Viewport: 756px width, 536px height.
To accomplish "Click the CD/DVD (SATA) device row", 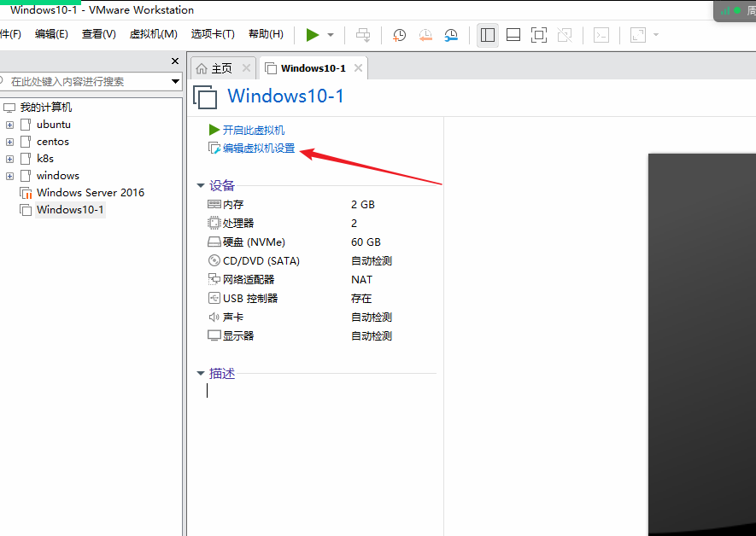I will point(299,260).
